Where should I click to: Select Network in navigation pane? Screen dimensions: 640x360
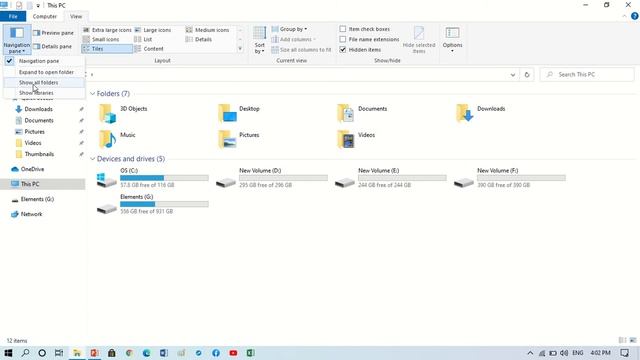pyautogui.click(x=31, y=214)
